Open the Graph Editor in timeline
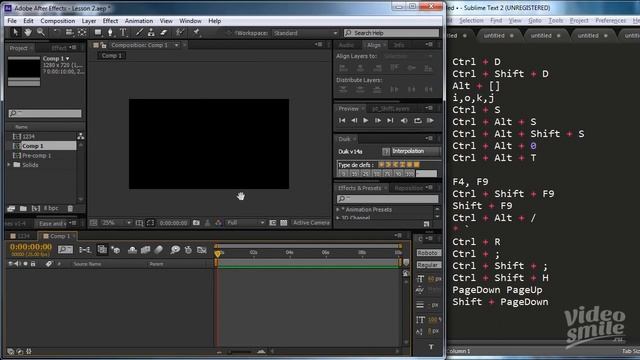The image size is (640, 360). [202, 250]
